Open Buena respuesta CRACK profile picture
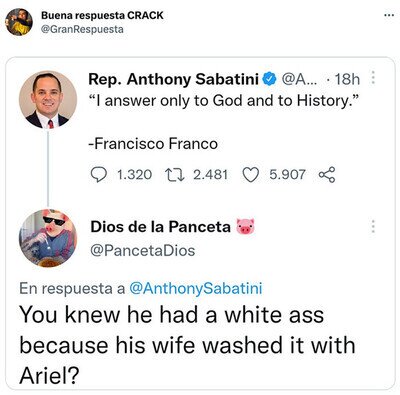This screenshot has height=395, width=400. point(19,22)
